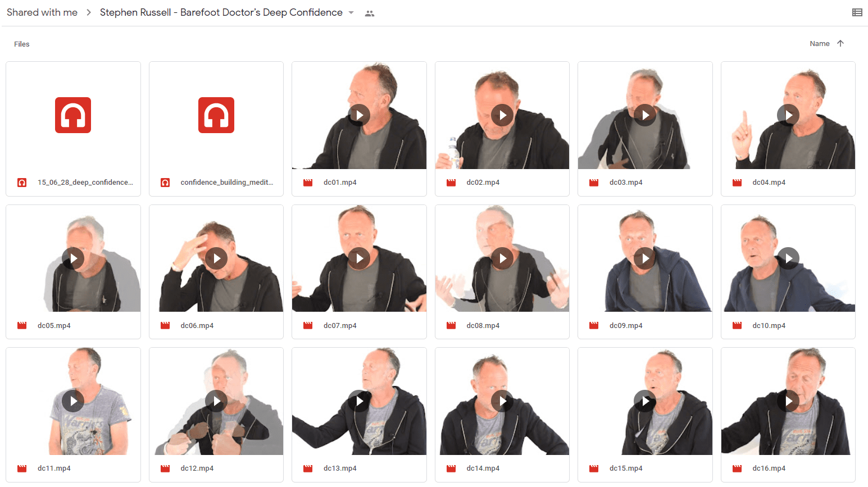Select file name dc13.mp4

[340, 468]
